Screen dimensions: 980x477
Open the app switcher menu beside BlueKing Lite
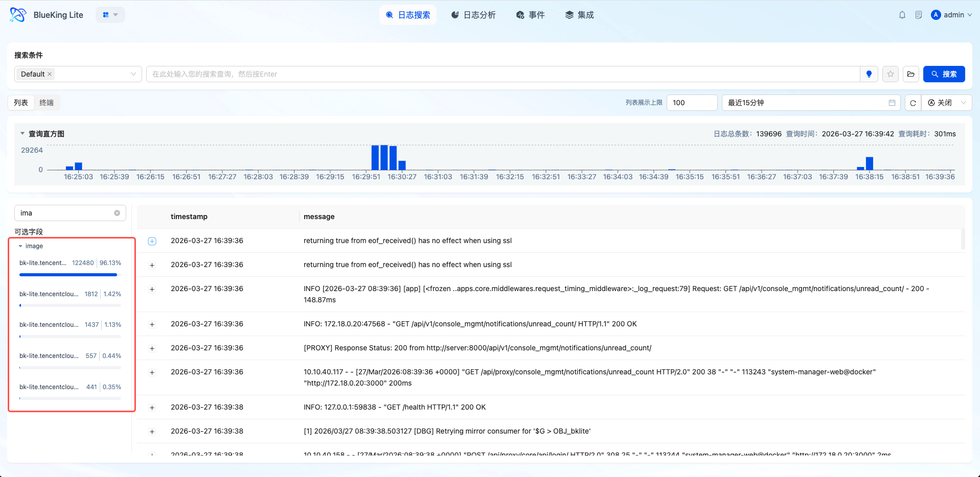coord(110,15)
